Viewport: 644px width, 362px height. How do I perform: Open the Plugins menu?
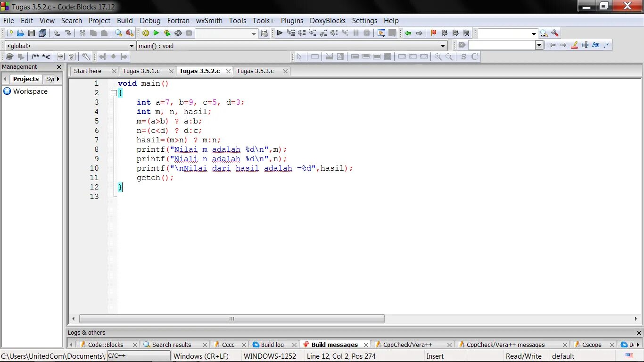[292, 21]
